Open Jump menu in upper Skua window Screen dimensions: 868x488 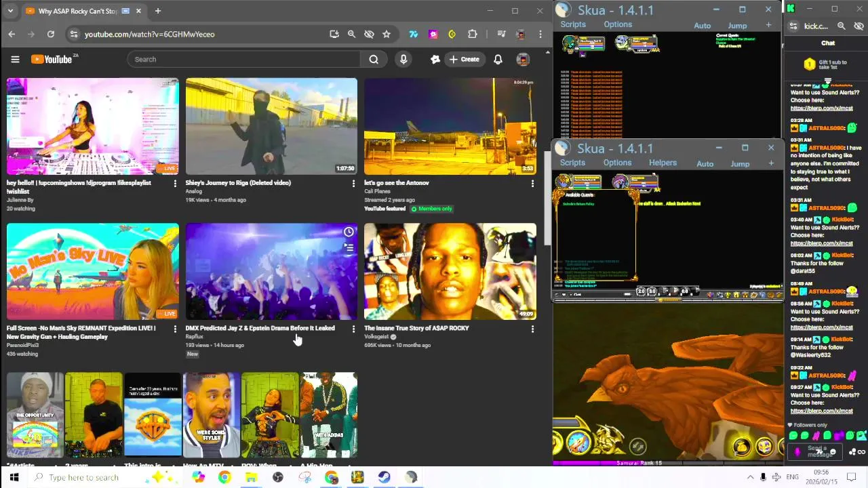coord(737,26)
